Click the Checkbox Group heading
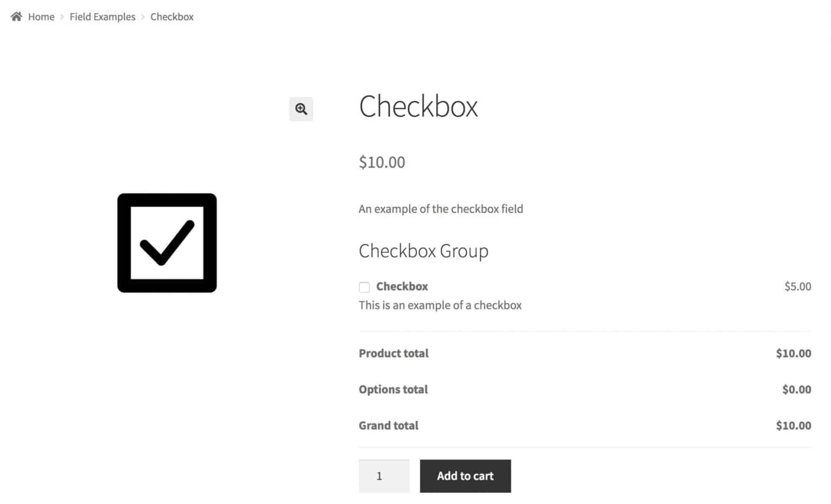 (423, 251)
